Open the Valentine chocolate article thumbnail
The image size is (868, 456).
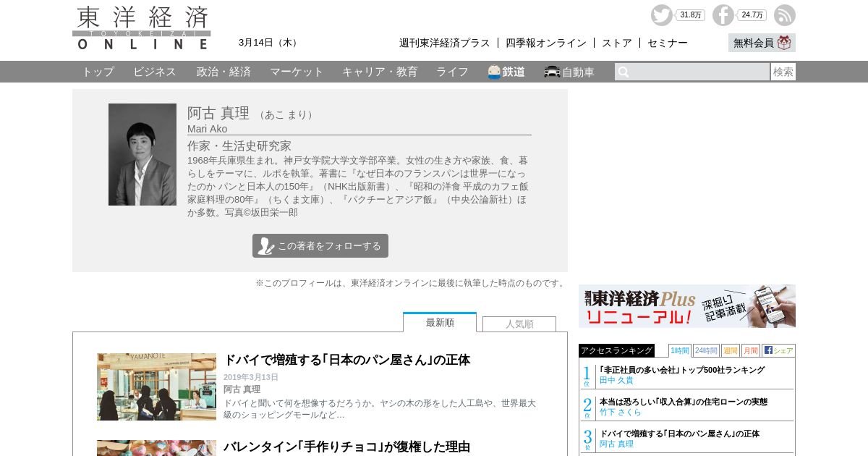coord(156,448)
